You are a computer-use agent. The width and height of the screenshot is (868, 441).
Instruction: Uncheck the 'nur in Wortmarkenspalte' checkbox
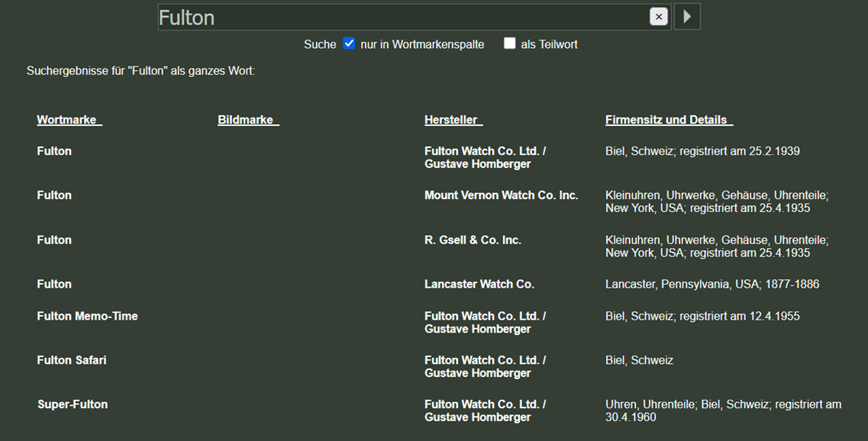click(349, 43)
